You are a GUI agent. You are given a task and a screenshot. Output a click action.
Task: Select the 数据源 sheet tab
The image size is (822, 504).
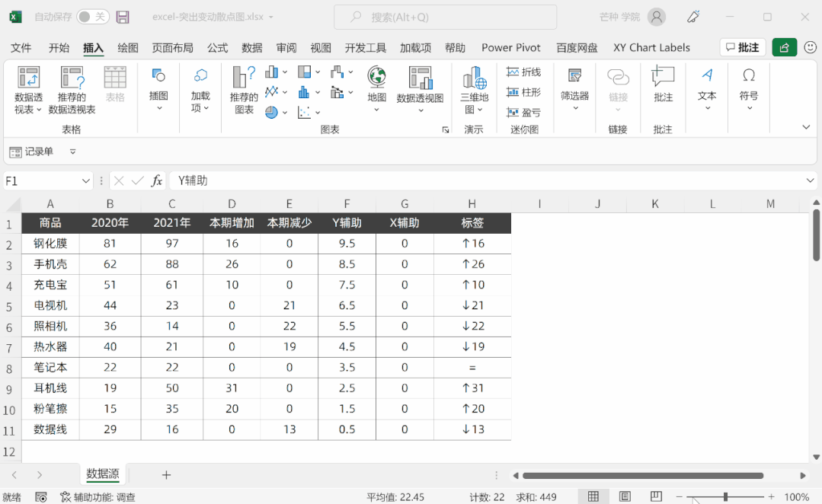(102, 474)
